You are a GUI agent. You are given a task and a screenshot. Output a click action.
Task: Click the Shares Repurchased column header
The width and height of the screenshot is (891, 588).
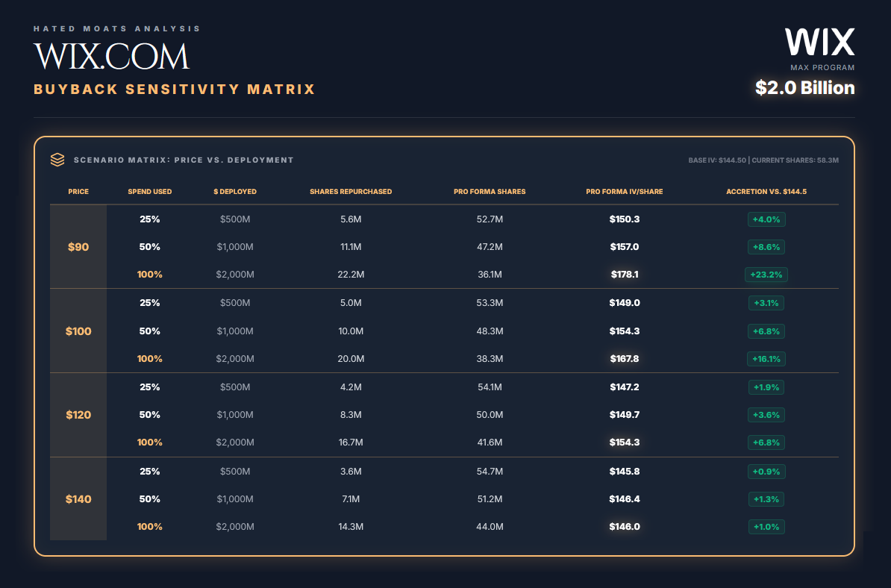tap(351, 192)
